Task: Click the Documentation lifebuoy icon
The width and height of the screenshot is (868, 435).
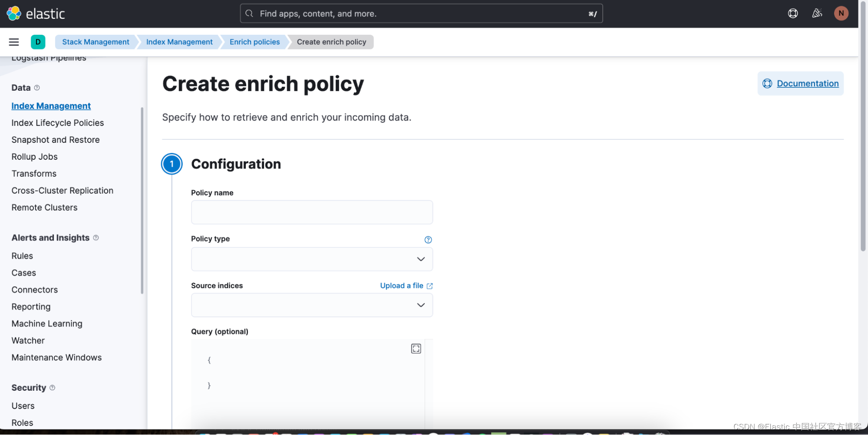Action: click(x=767, y=83)
